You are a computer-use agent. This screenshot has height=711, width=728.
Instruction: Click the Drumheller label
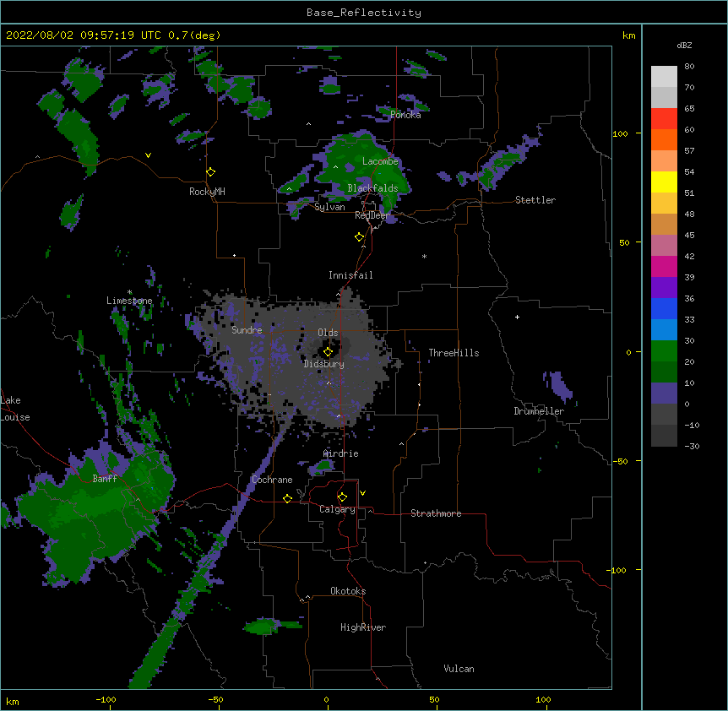(539, 411)
